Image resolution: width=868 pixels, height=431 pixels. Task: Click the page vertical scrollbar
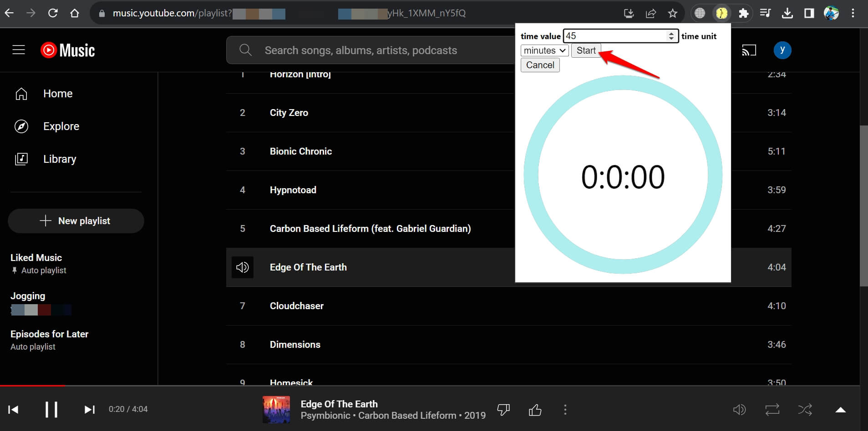pos(863,205)
